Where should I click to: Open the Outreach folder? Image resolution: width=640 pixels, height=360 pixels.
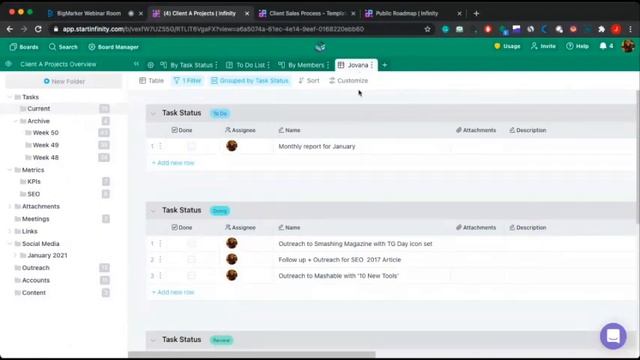(x=36, y=268)
